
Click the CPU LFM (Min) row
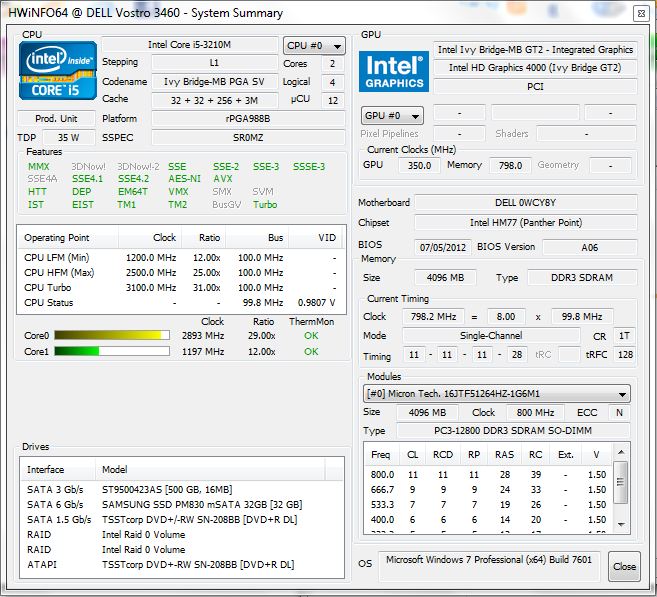[181, 258]
